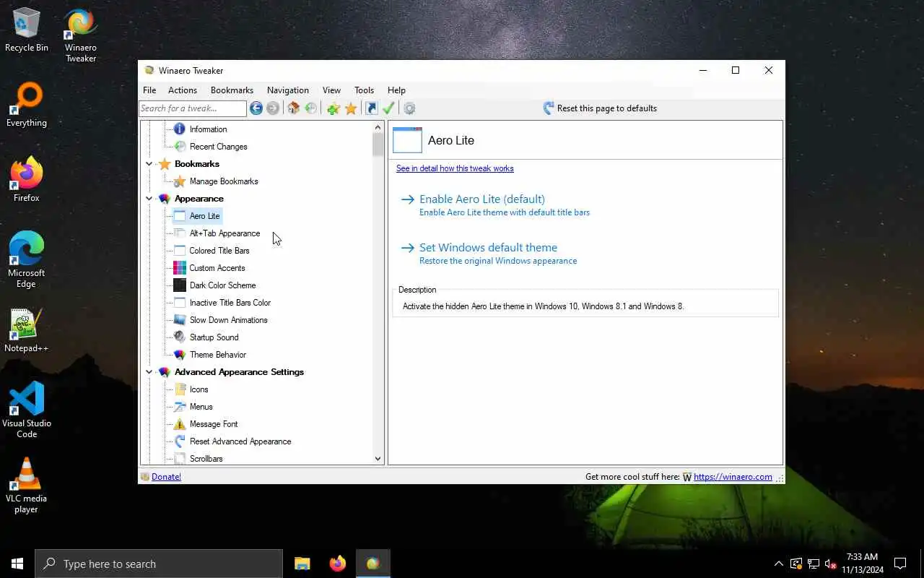Select Theme Behavior tweak
This screenshot has width=924, height=578.
(218, 355)
